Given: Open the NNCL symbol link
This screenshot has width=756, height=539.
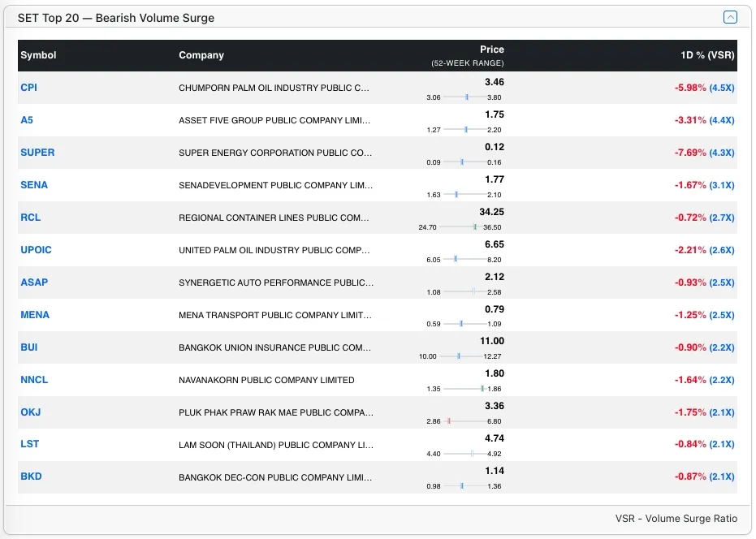Looking at the screenshot, I should point(34,380).
